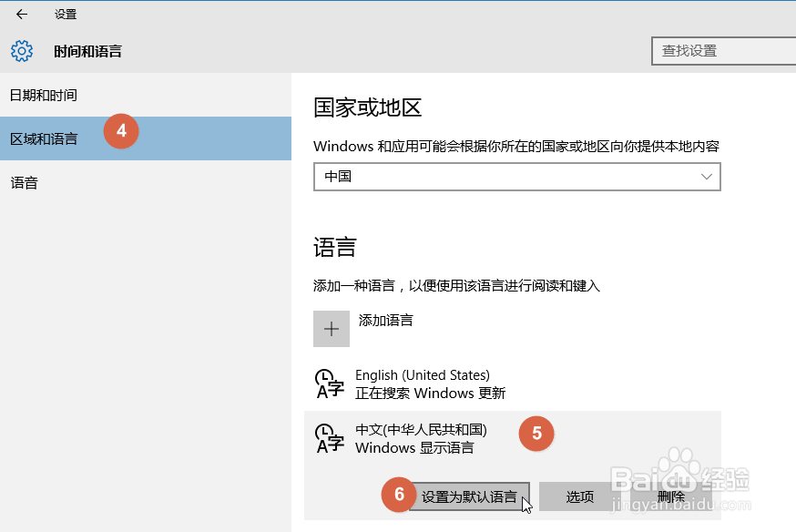
Task: Click the 设置为默认语言 button
Action: (470, 496)
